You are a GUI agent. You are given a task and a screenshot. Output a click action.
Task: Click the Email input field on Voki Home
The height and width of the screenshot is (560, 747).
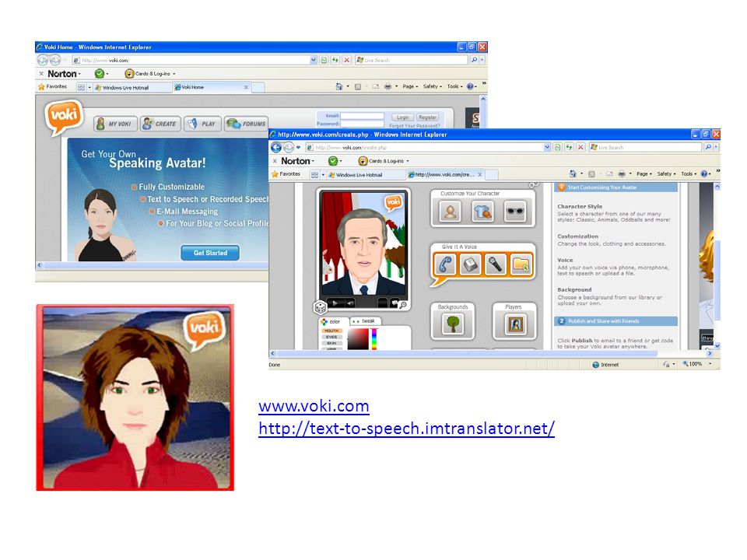pyautogui.click(x=362, y=116)
